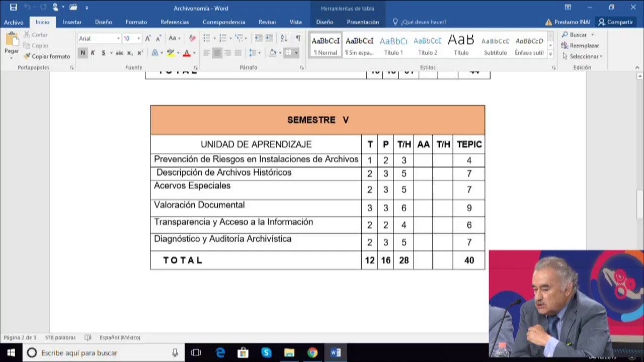Switch to the Revisar tab
Viewport: 644px width, 362px height.
tap(267, 22)
